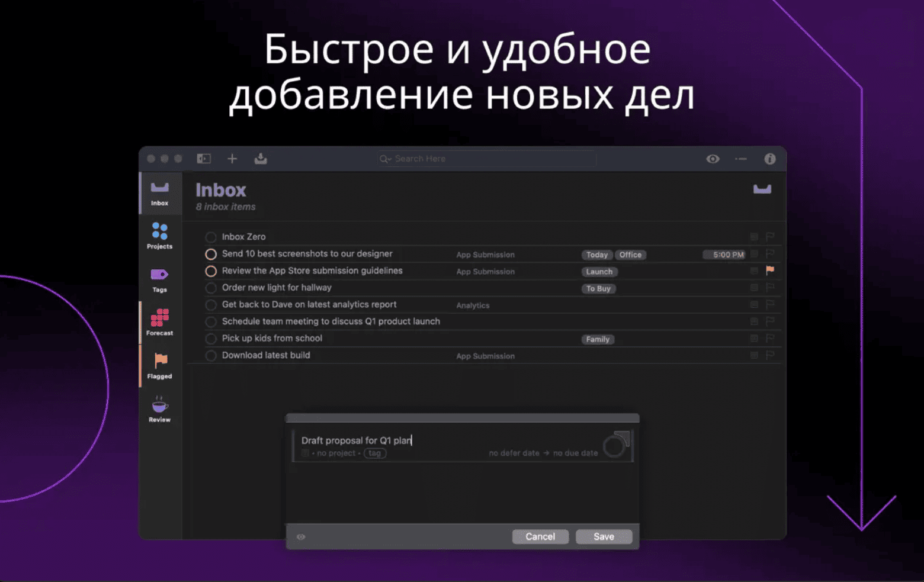Flag the 'Download latest build' task
Screen dimensions: 924x582
tap(770, 355)
